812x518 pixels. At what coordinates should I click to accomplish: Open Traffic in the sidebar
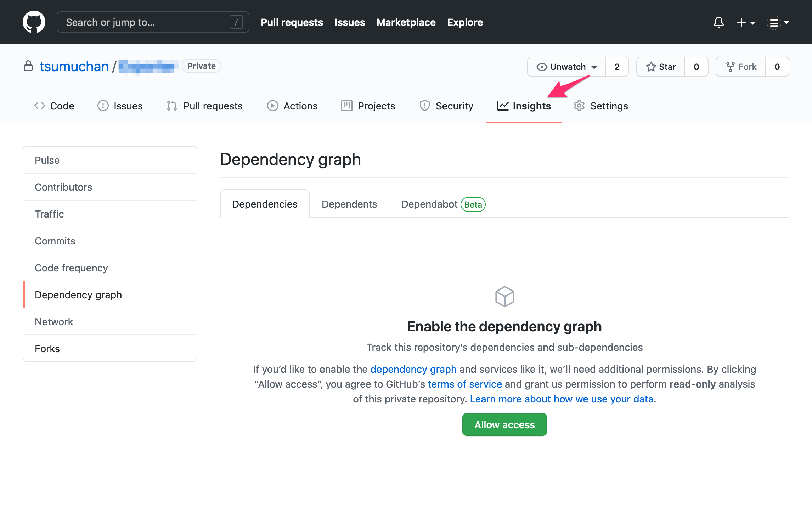point(110,214)
